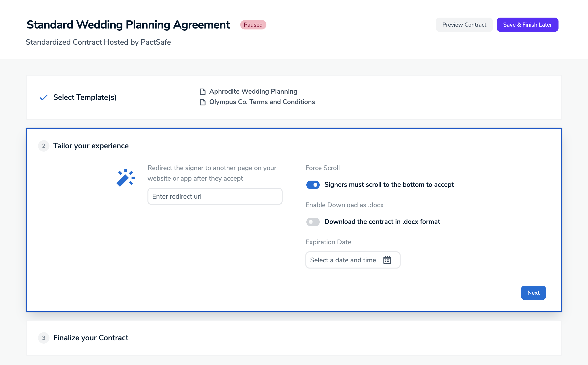588x365 pixels.
Task: Expand the Select Template(s) step
Action: pyautogui.click(x=294, y=97)
